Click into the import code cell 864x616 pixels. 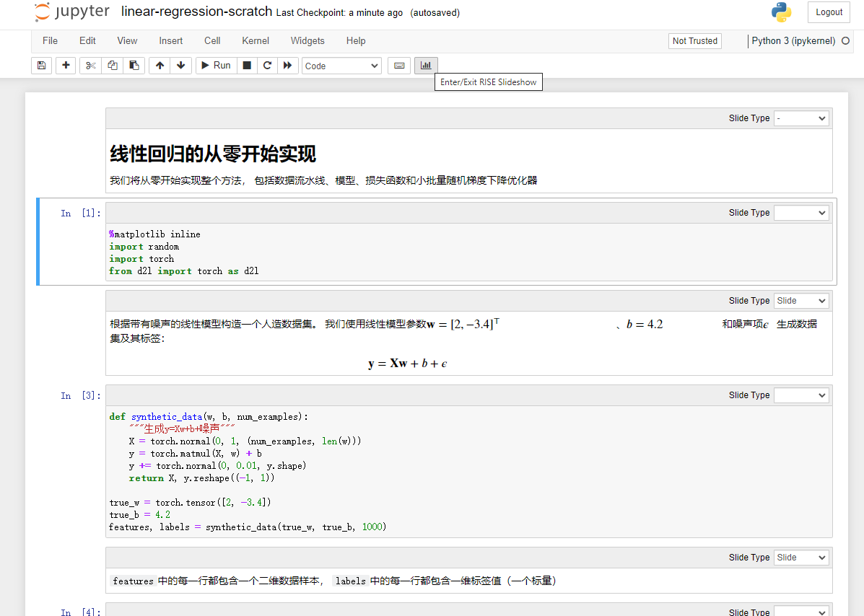coord(468,252)
